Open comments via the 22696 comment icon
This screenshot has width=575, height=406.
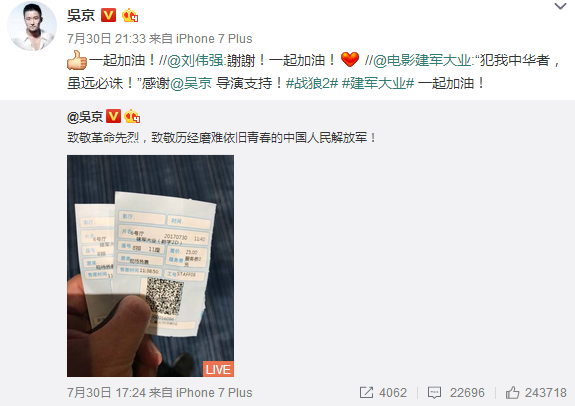pos(435,393)
